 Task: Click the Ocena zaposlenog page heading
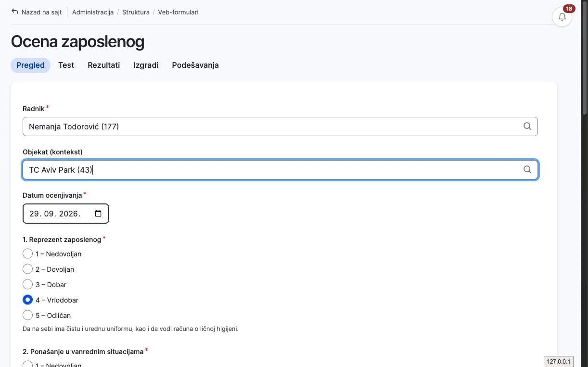77,42
